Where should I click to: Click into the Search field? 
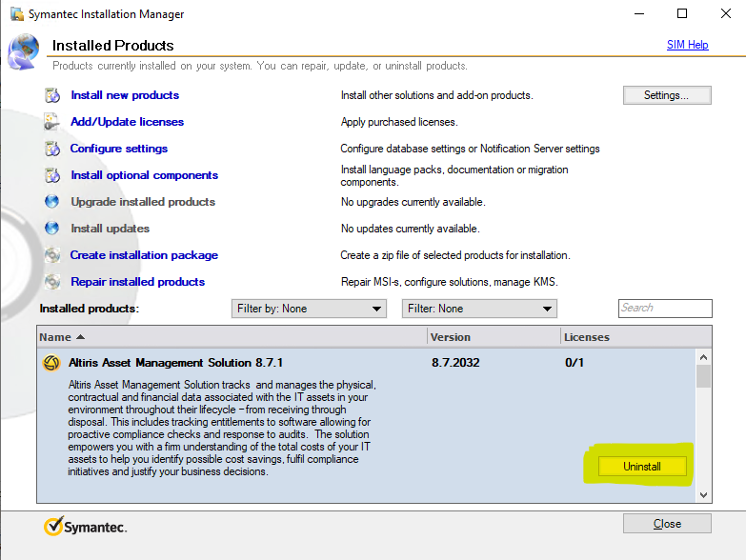665,309
